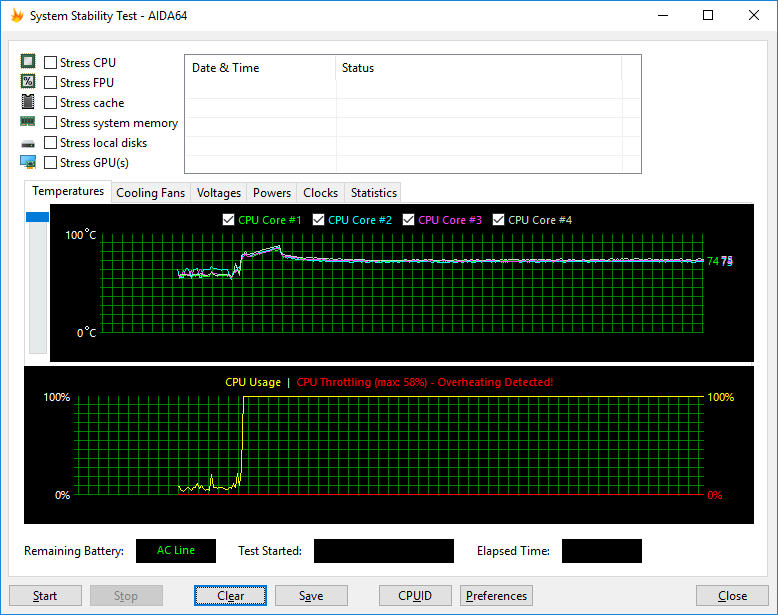Click the RAM module icon beside Stress system memory
The height and width of the screenshot is (615, 778).
pos(28,121)
